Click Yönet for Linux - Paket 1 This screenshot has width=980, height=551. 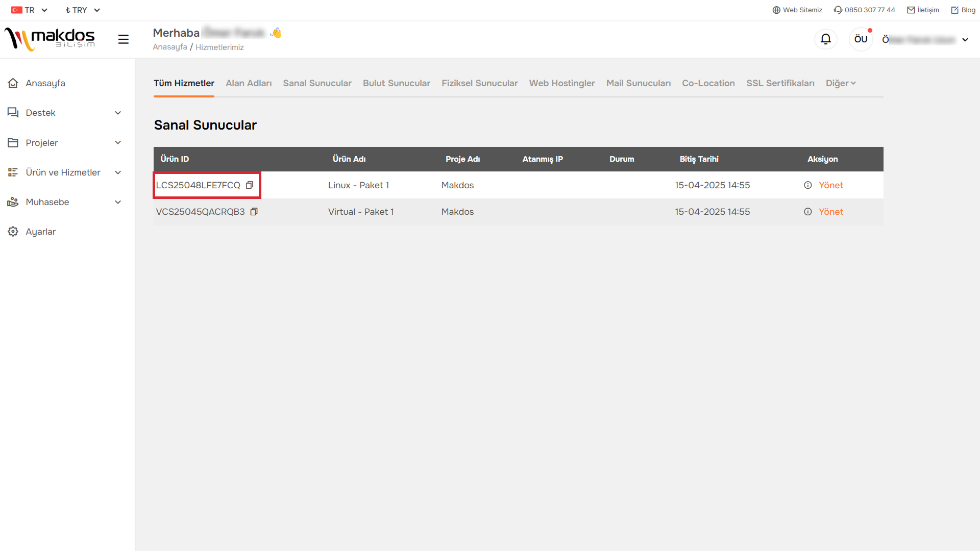[831, 185]
